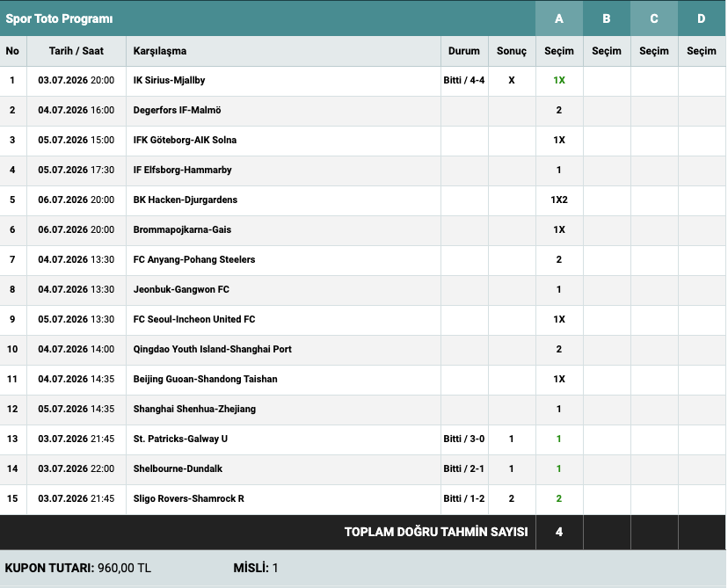This screenshot has height=588, width=728.
Task: Click the Seçim header under column A
Action: pyautogui.click(x=559, y=51)
